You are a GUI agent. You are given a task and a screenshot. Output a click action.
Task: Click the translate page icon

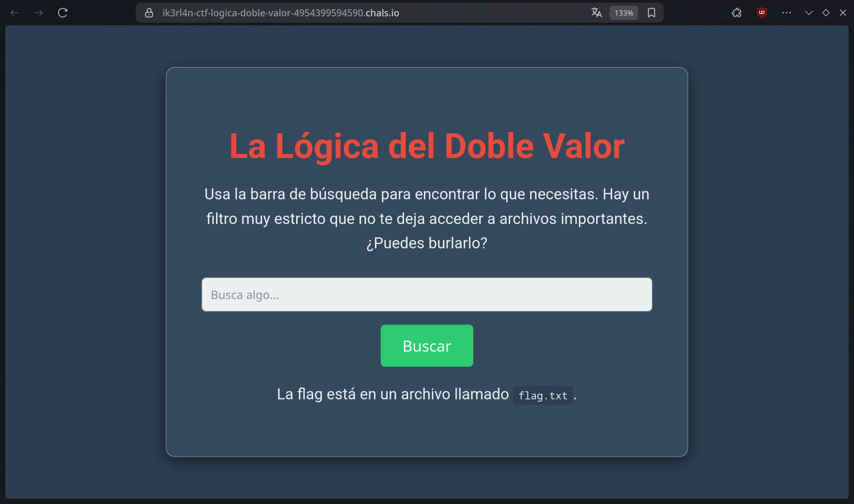pyautogui.click(x=596, y=13)
